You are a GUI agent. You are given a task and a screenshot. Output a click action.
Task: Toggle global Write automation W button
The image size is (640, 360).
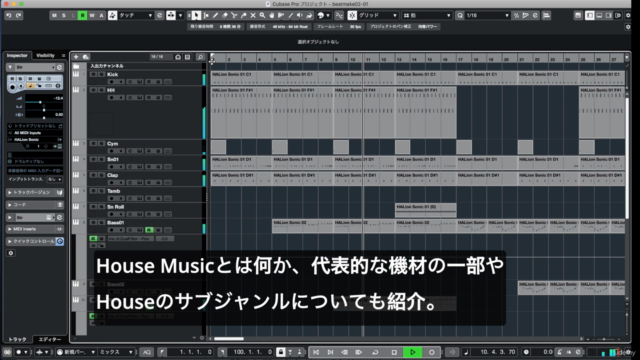[x=92, y=16]
